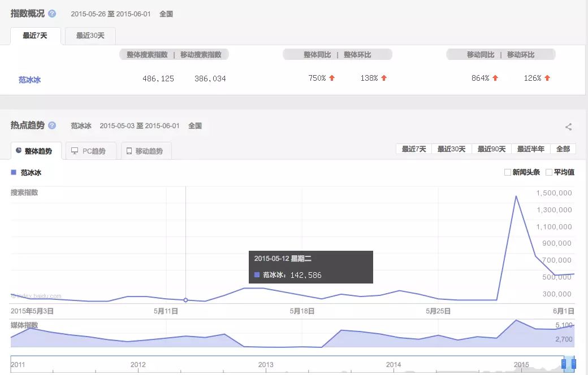Open the 范冰冰 keyword link
This screenshot has width=588, height=375.
click(x=29, y=80)
